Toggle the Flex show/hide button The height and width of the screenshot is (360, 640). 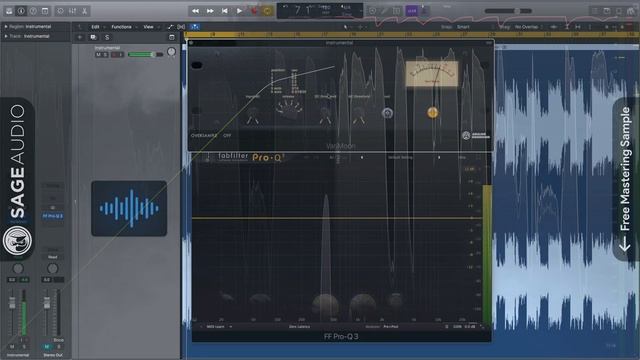click(x=181, y=27)
